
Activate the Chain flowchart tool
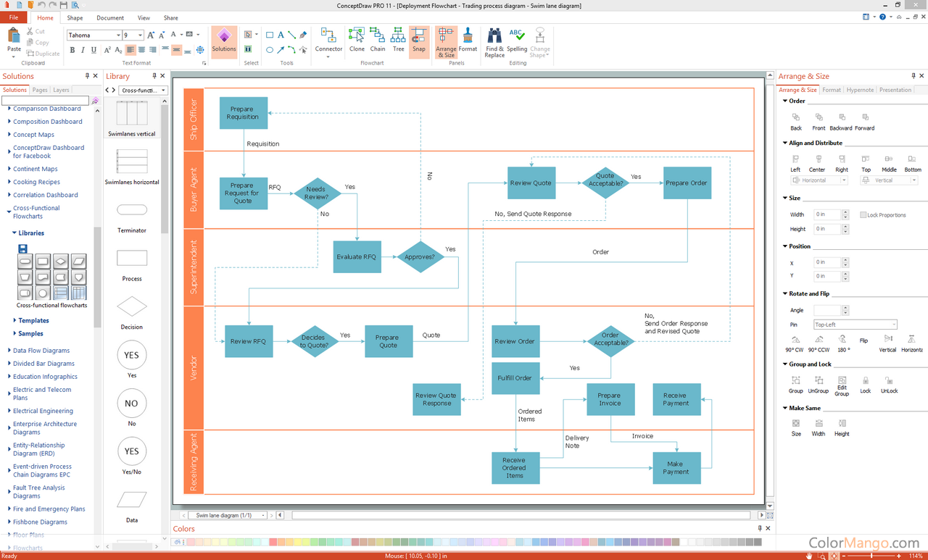(377, 41)
